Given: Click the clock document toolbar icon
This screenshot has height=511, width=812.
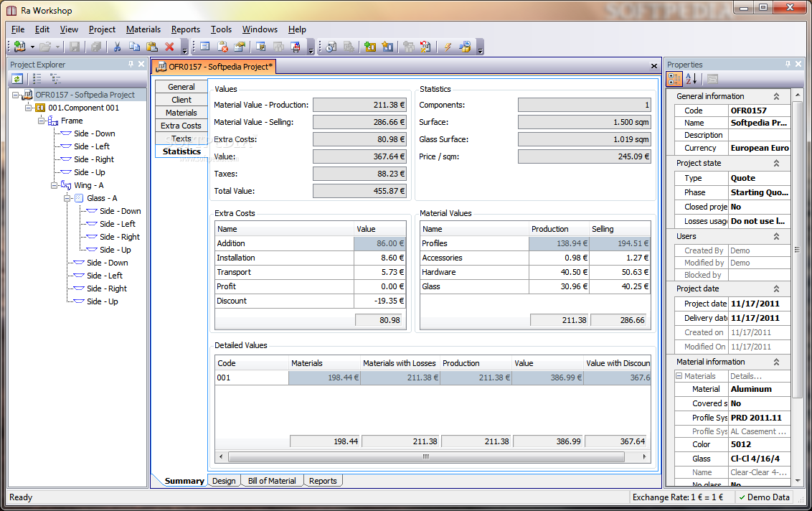Looking at the screenshot, I should click(x=331, y=47).
